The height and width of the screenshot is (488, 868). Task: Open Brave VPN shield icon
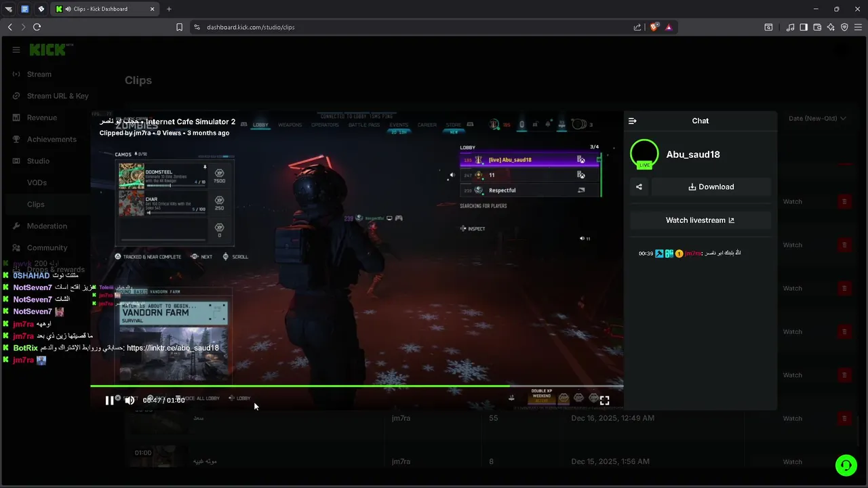844,27
